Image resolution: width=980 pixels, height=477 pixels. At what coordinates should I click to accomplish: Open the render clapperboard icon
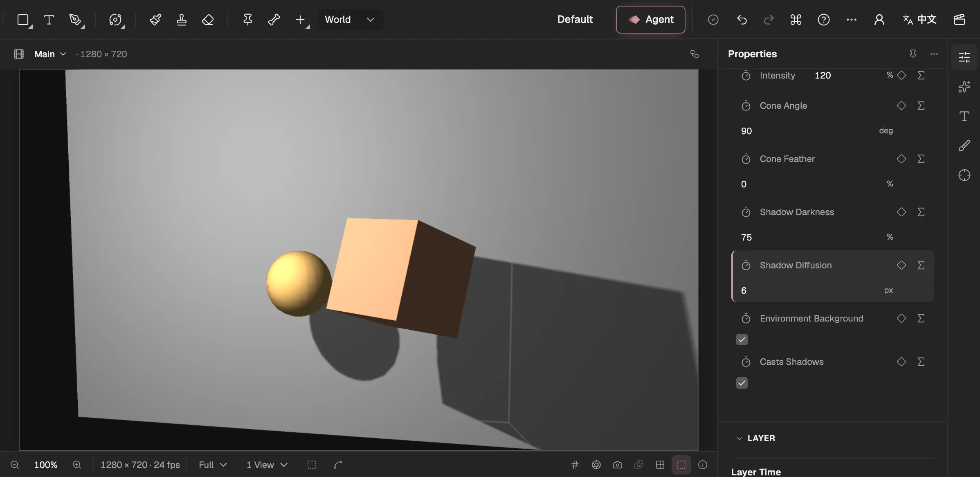(960, 20)
